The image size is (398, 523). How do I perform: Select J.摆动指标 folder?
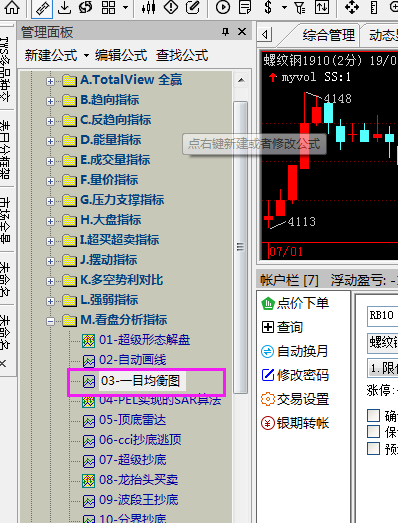109,260
